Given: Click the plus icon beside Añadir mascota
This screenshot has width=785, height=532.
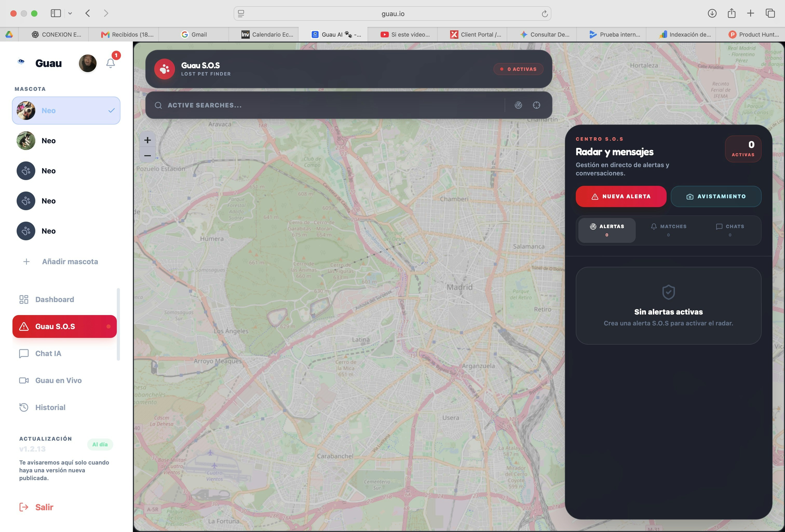Looking at the screenshot, I should click(26, 261).
